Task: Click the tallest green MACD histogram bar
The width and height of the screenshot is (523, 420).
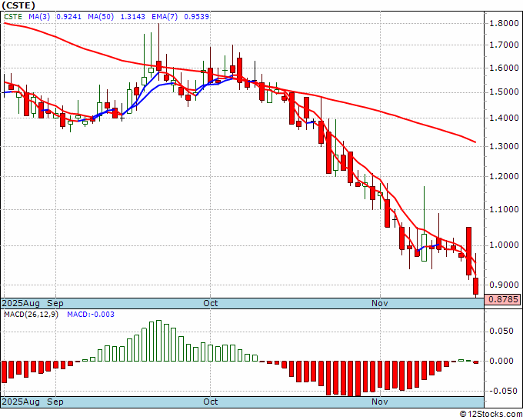Action: click(158, 341)
